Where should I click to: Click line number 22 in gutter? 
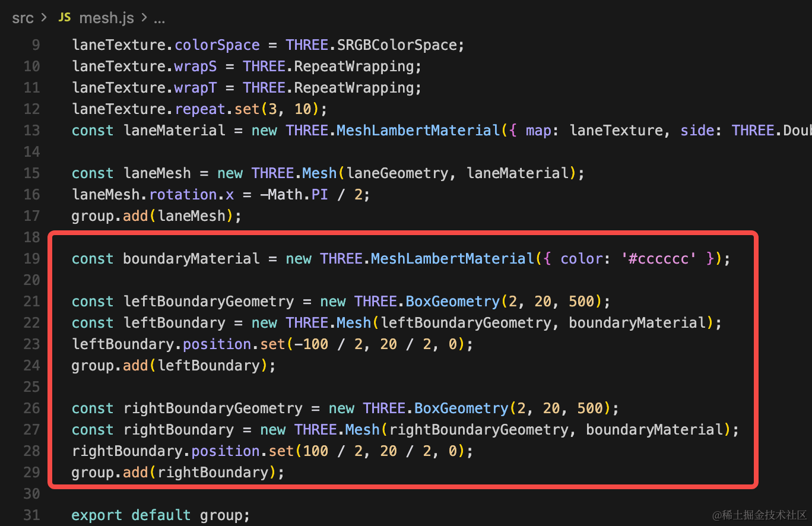(31, 323)
